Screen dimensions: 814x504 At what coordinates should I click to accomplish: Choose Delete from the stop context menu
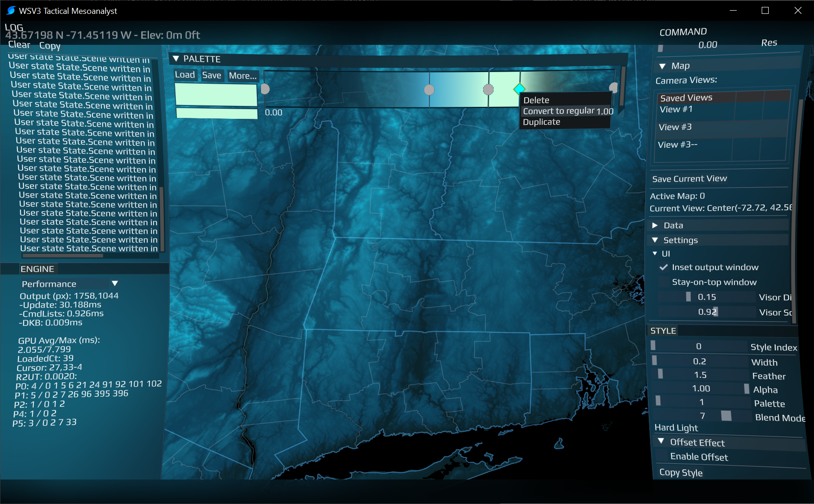(x=536, y=100)
